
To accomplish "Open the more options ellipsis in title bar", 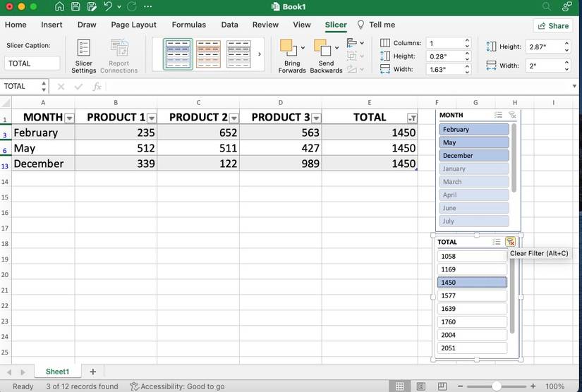I will [x=147, y=6].
